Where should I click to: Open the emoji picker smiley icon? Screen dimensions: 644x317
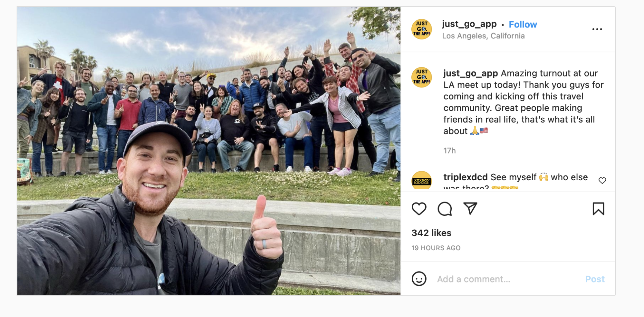(x=419, y=279)
